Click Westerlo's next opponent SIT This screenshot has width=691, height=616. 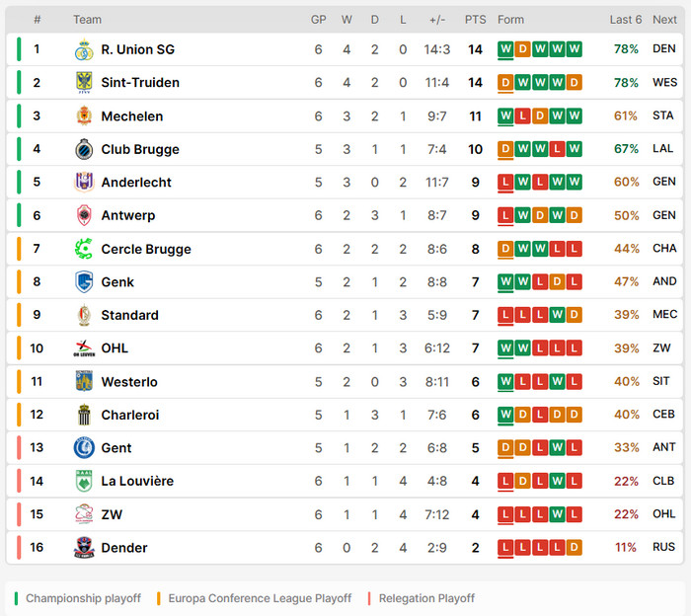click(660, 381)
